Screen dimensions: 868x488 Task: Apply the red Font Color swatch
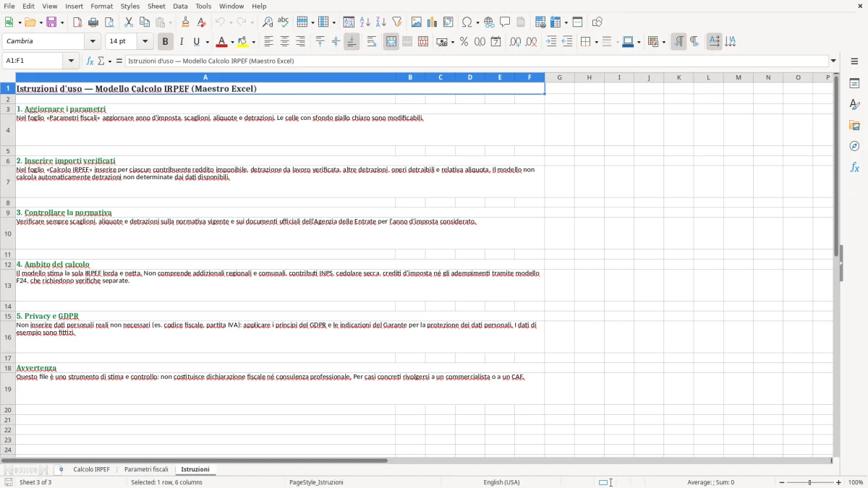[223, 42]
